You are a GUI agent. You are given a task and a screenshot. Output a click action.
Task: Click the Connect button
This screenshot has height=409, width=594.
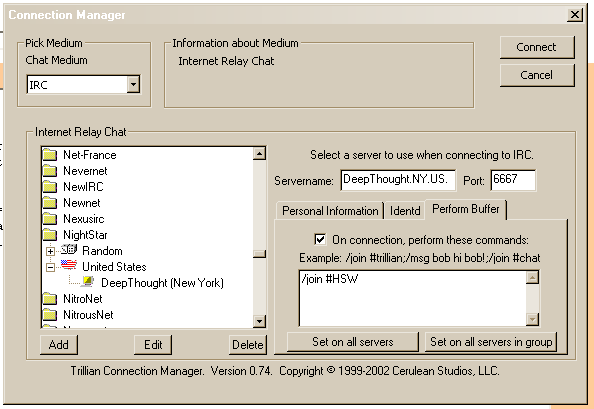click(537, 47)
